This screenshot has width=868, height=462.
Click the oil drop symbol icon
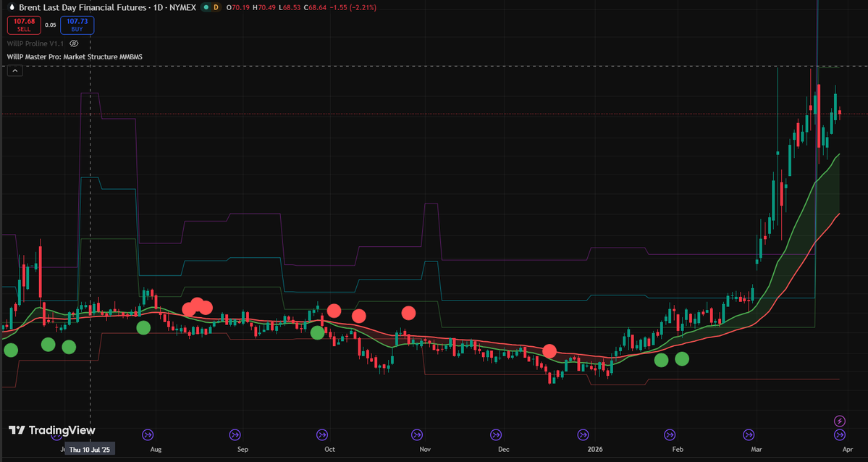point(12,8)
